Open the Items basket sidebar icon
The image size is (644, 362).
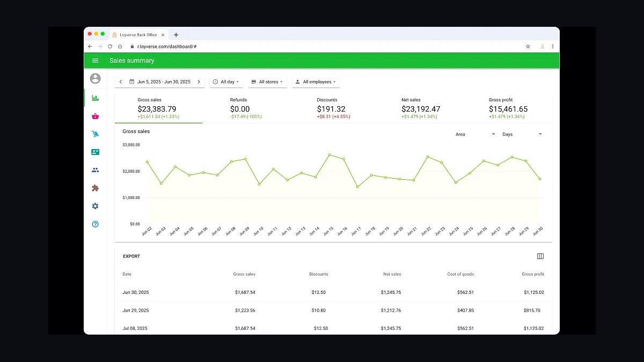pyautogui.click(x=96, y=116)
